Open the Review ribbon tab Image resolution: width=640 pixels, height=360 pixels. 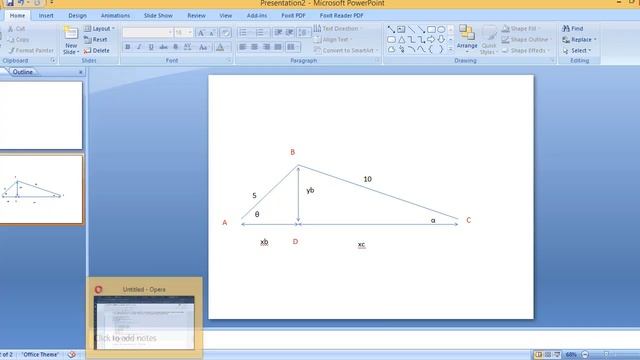tap(196, 16)
